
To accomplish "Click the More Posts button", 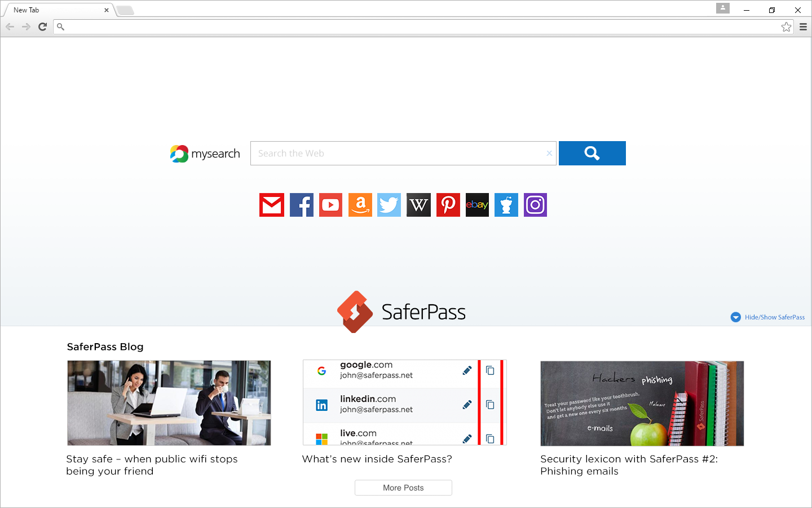I will click(x=403, y=488).
